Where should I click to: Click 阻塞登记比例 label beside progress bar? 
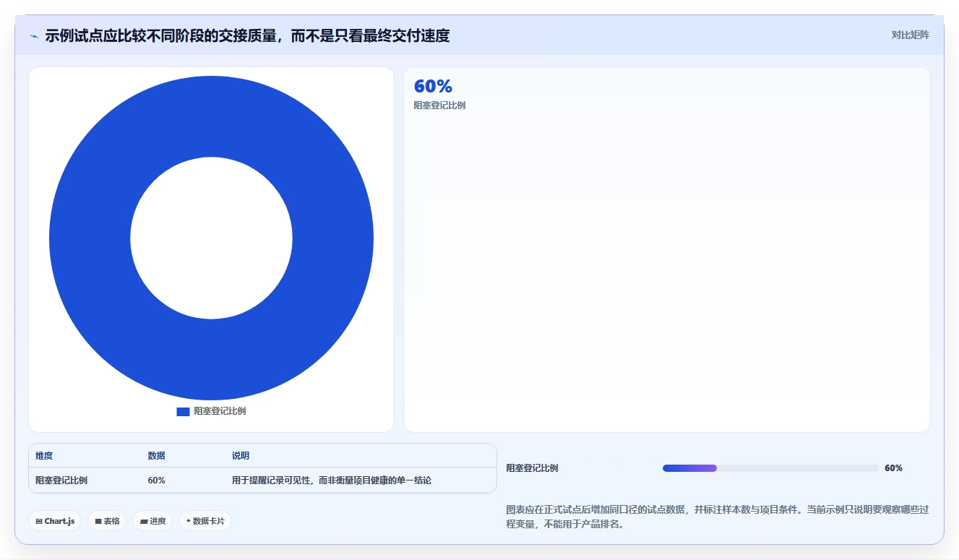pyautogui.click(x=532, y=468)
